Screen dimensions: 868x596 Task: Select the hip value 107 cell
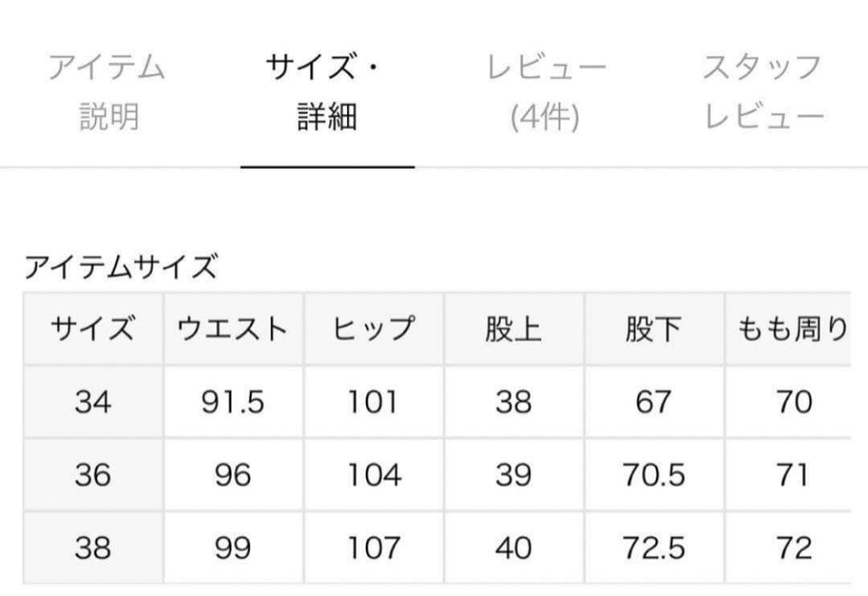point(372,548)
